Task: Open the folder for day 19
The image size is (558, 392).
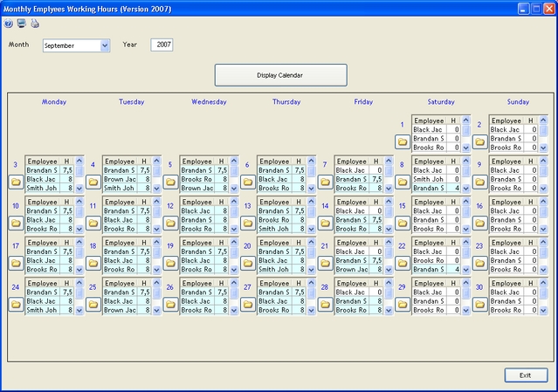Action: pos(170,264)
